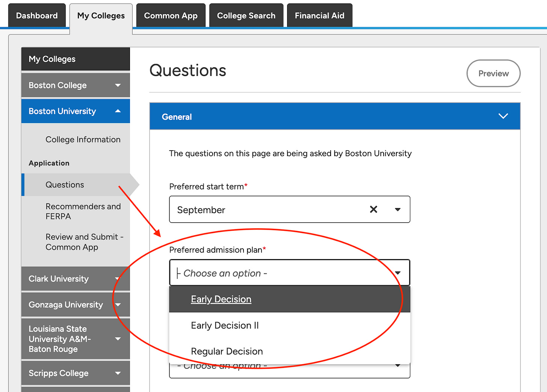Expand Gonzaga University sidebar arrow
The height and width of the screenshot is (392, 547).
[118, 305]
